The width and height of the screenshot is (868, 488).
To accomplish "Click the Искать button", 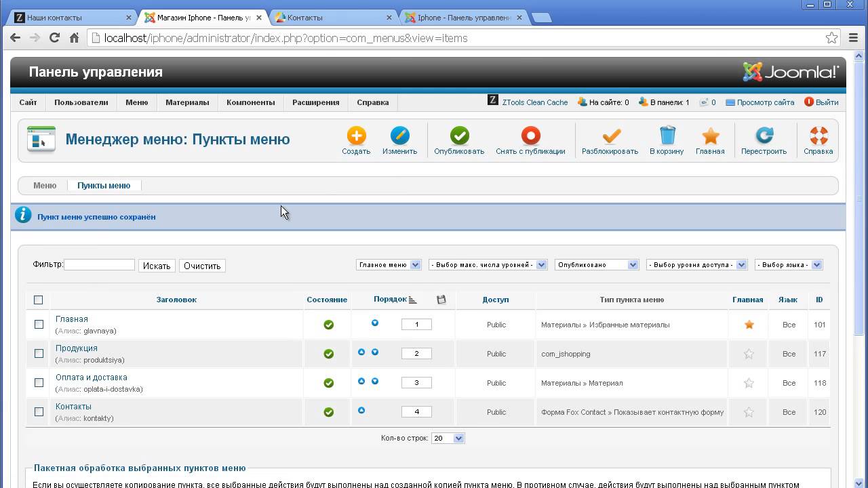I will point(156,266).
